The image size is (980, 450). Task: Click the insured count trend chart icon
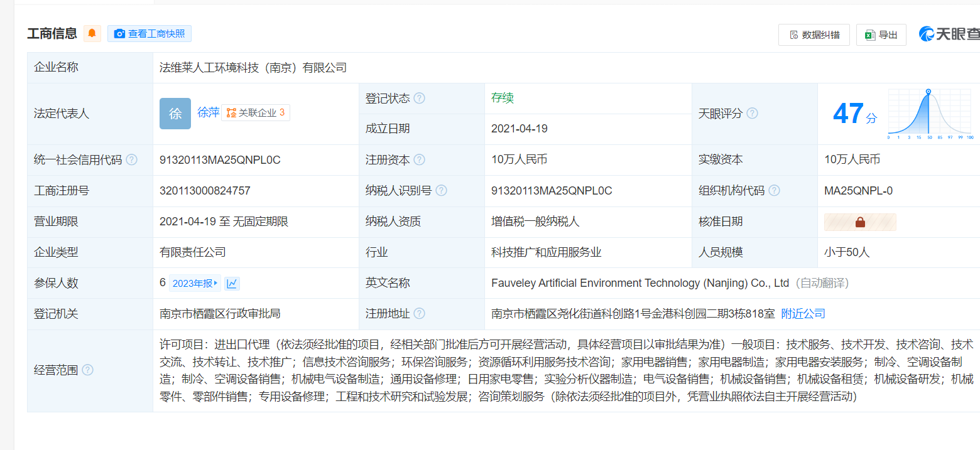coord(232,284)
